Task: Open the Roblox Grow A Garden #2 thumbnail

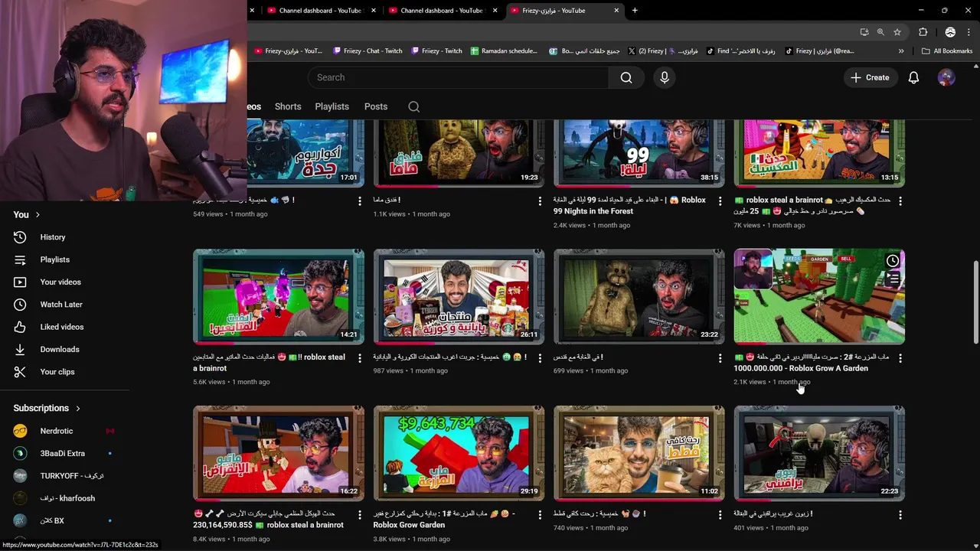Action: (819, 296)
